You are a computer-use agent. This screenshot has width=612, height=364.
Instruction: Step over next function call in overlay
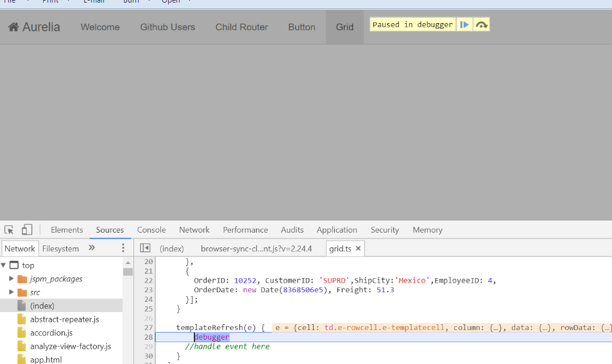(x=481, y=25)
